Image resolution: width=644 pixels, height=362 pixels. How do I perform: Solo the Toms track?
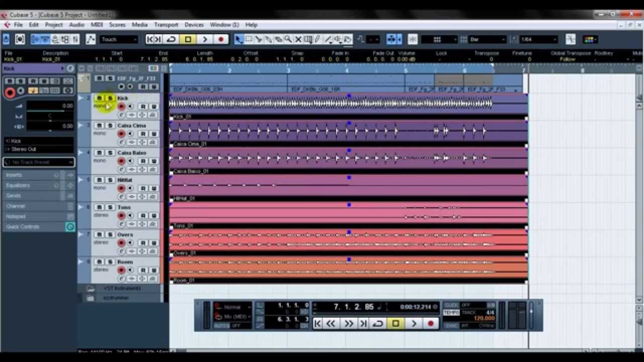(109, 207)
